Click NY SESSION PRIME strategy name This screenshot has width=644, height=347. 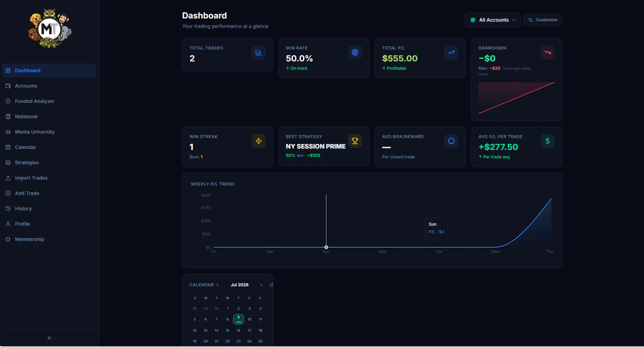coord(316,146)
